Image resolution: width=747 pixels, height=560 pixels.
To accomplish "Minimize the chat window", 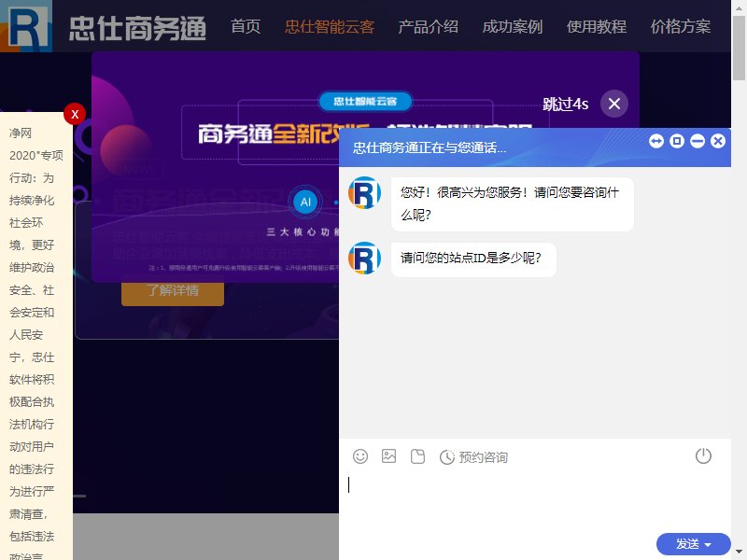I will point(698,141).
